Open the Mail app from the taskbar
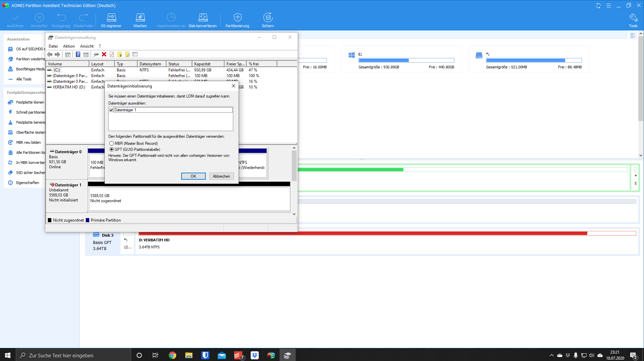 click(x=222, y=355)
